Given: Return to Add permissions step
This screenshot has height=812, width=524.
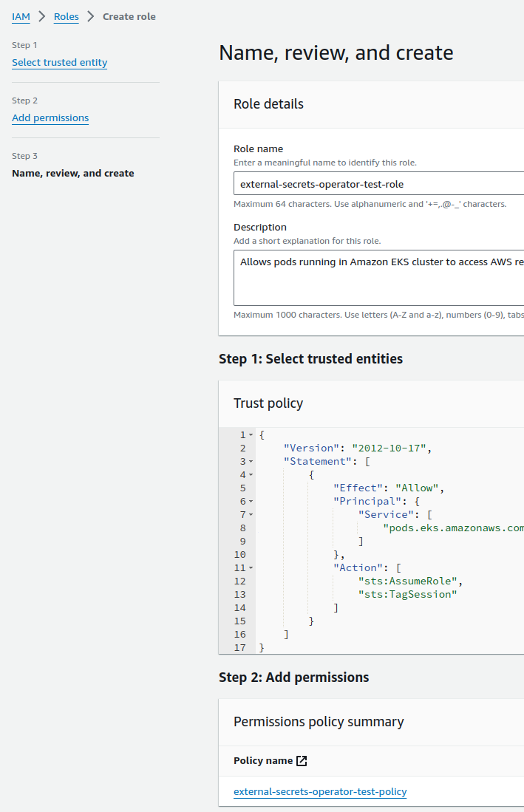Looking at the screenshot, I should coord(50,118).
